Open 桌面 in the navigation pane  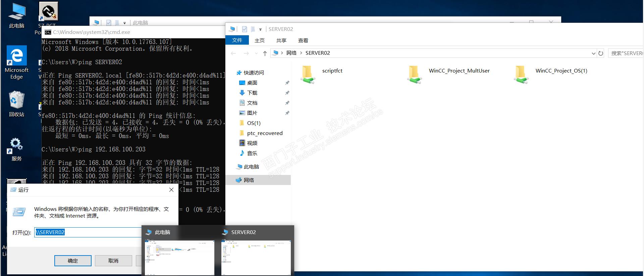point(252,83)
